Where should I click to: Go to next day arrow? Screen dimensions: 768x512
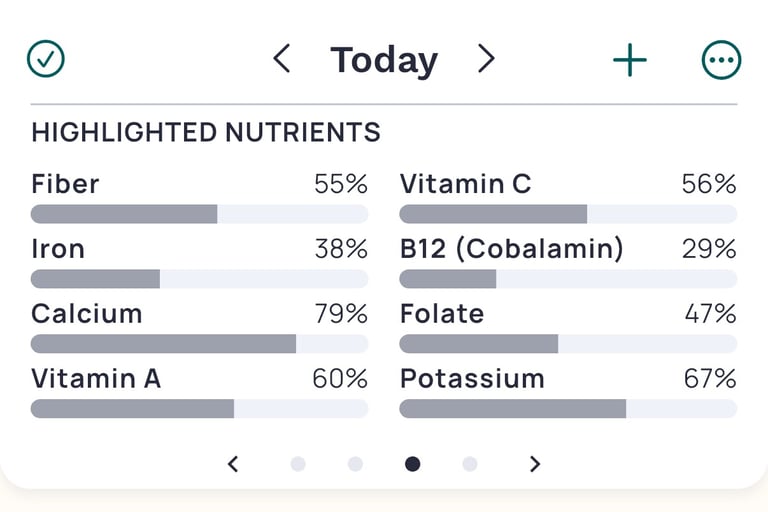point(486,60)
